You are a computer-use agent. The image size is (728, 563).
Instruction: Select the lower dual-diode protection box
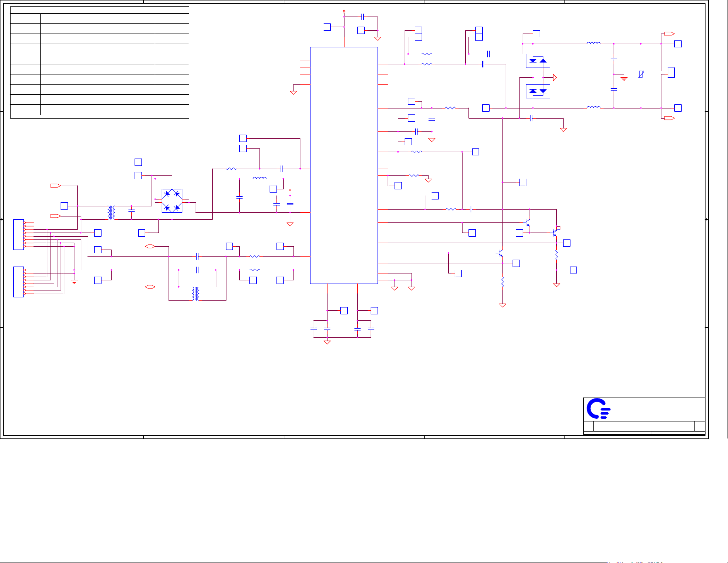[x=538, y=91]
